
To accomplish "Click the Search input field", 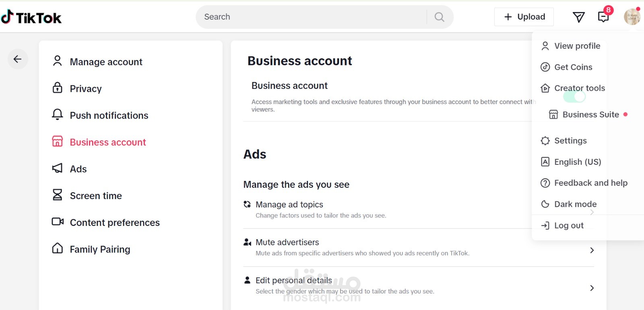I will (310, 17).
